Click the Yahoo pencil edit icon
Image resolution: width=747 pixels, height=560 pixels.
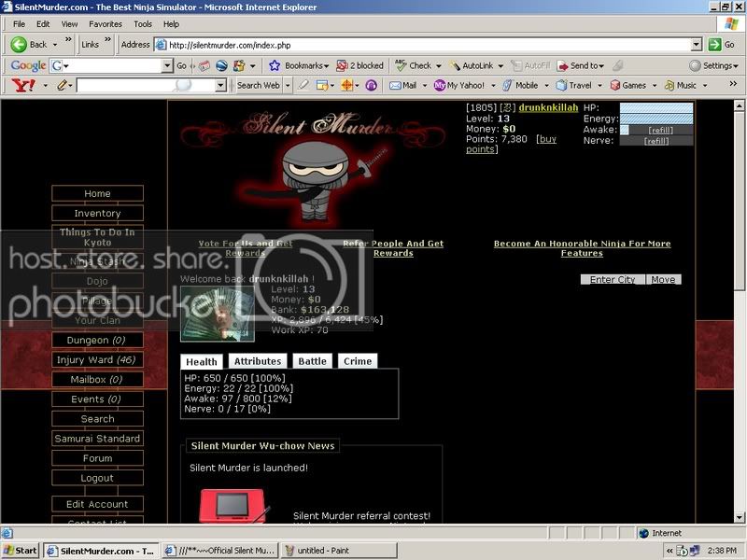coord(63,85)
